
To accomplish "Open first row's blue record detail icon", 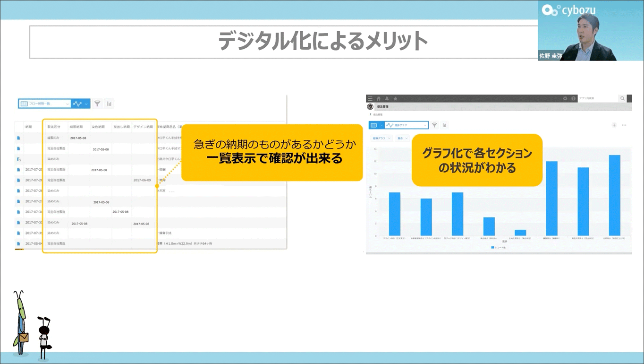I will point(18,138).
